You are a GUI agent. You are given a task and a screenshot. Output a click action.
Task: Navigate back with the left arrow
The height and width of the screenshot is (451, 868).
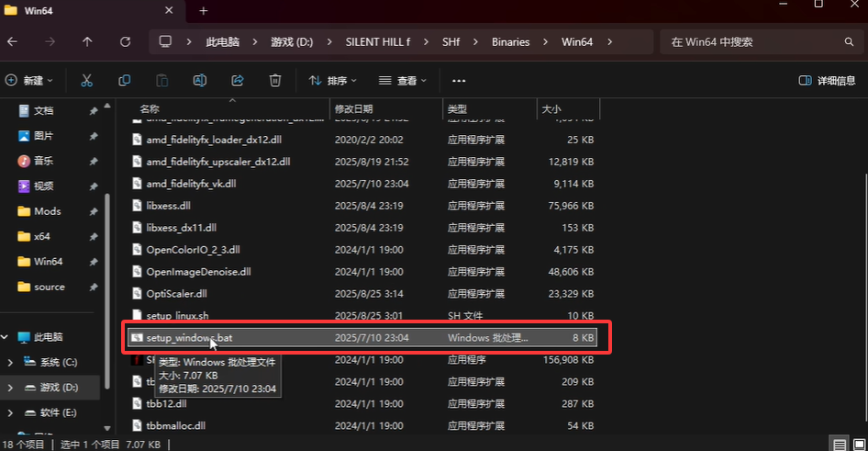[x=13, y=42]
